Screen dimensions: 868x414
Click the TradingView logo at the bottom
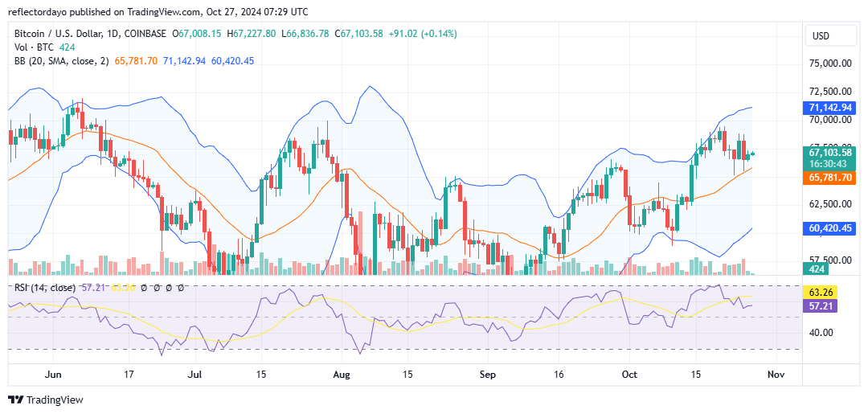pos(45,400)
